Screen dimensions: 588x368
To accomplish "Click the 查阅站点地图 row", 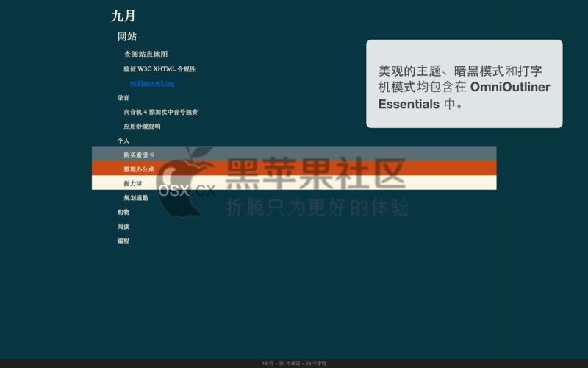I will tap(146, 54).
